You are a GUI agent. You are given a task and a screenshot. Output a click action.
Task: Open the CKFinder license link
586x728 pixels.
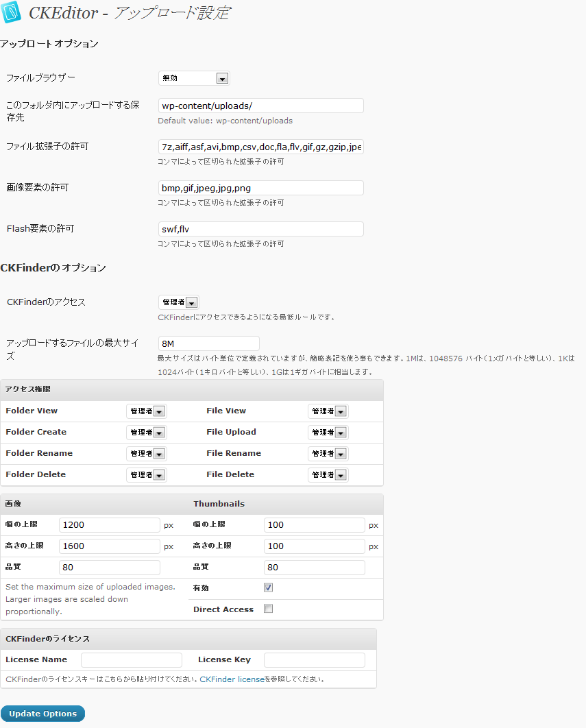click(232, 679)
